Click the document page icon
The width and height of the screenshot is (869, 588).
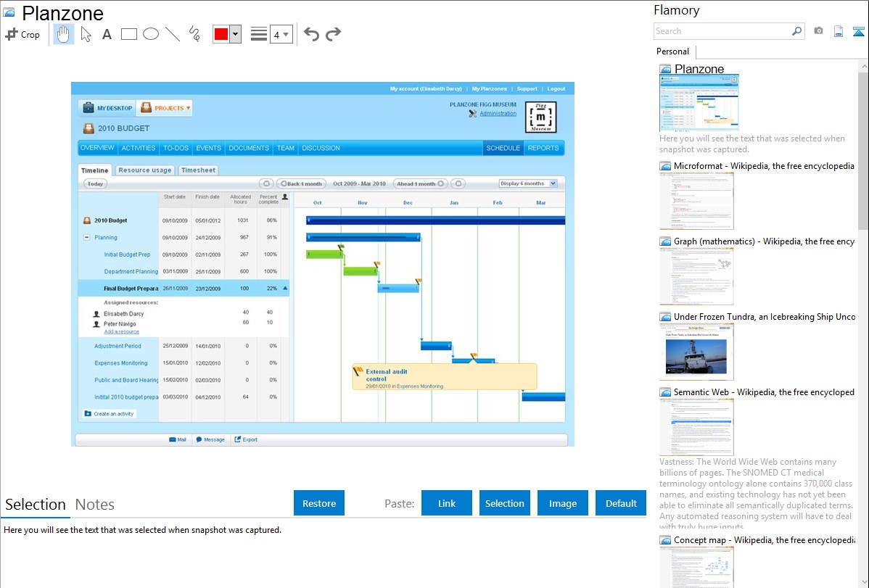pyautogui.click(x=839, y=32)
